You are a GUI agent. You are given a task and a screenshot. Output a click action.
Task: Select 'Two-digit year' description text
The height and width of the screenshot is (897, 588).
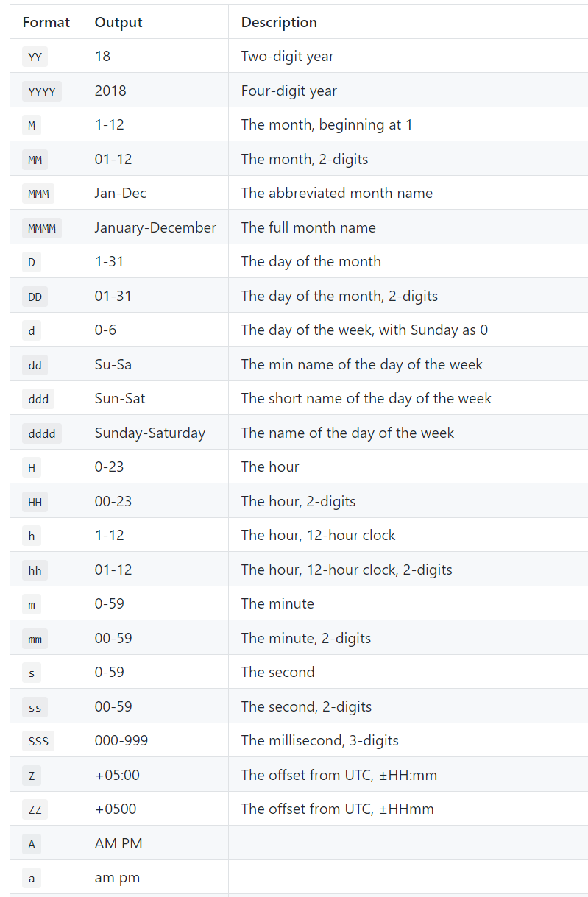288,56
